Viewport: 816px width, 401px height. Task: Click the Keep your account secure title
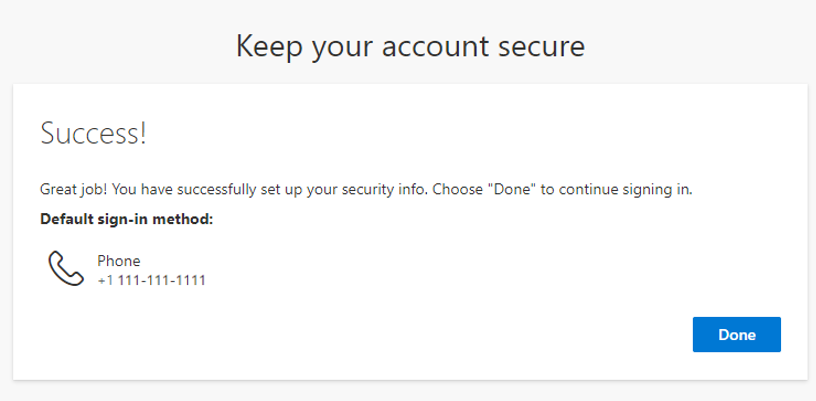click(x=410, y=45)
